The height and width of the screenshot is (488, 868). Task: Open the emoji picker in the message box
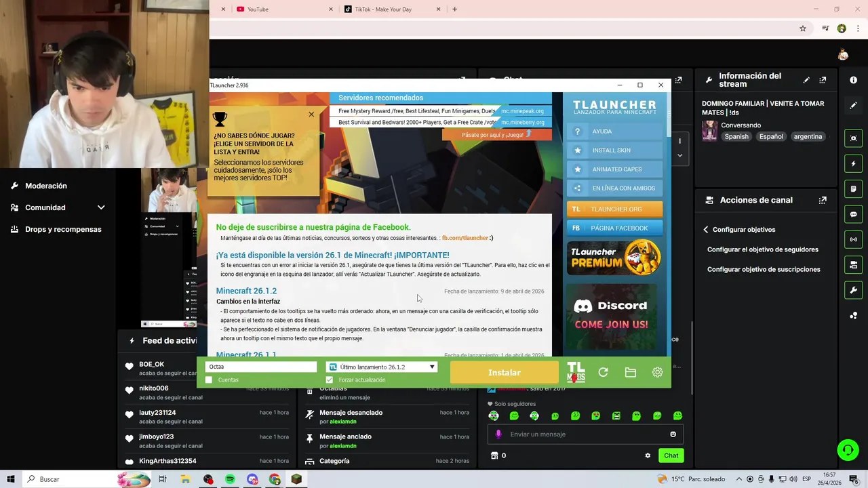673,434
